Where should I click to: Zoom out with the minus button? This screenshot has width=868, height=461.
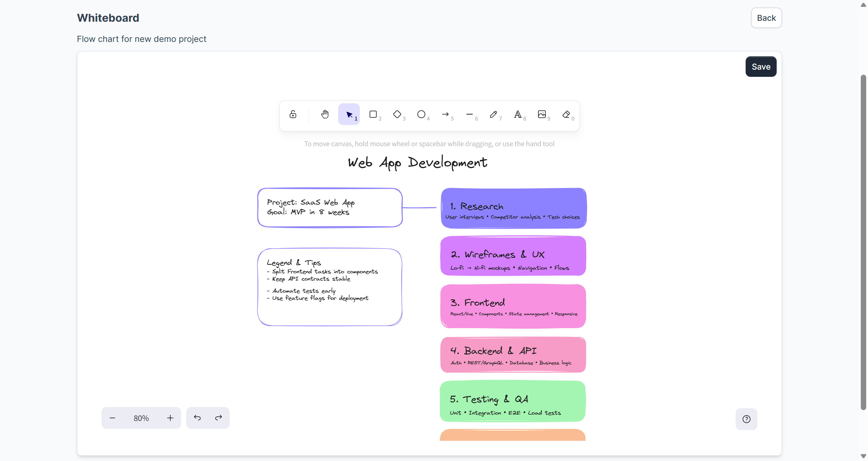(112, 418)
